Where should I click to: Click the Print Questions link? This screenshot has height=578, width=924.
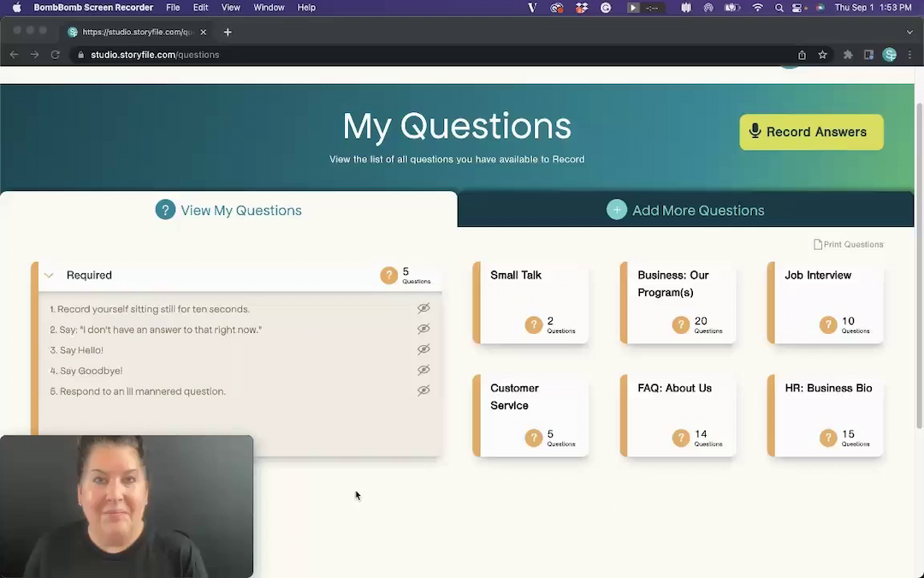(x=849, y=244)
